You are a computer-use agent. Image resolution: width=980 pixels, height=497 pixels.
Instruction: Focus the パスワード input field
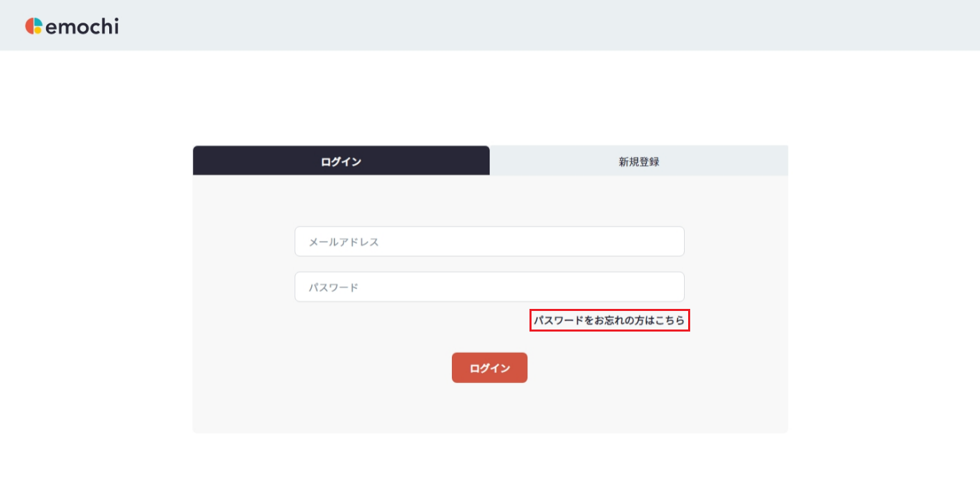[490, 287]
